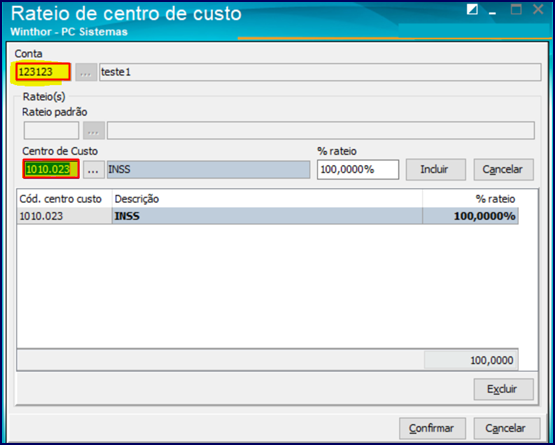Click the % rateio percentage field
The image size is (555, 445).
click(358, 170)
